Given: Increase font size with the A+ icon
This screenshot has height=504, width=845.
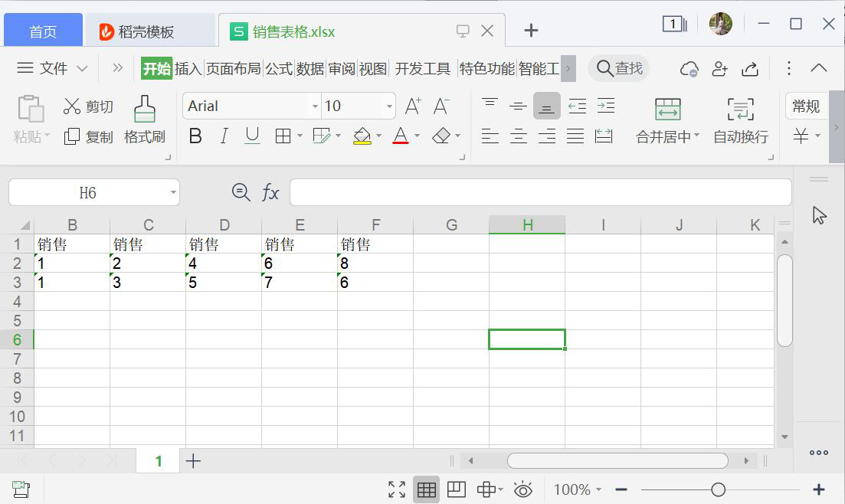Looking at the screenshot, I should pyautogui.click(x=414, y=106).
